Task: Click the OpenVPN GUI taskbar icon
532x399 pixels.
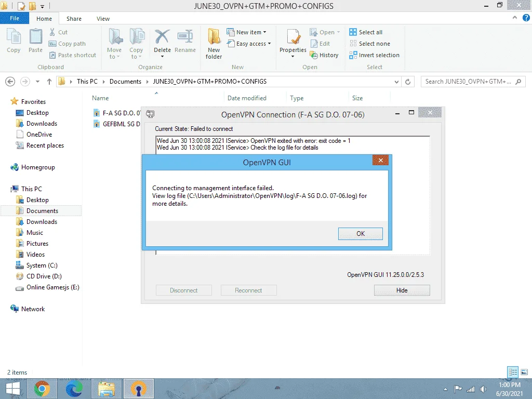Action: click(x=138, y=389)
